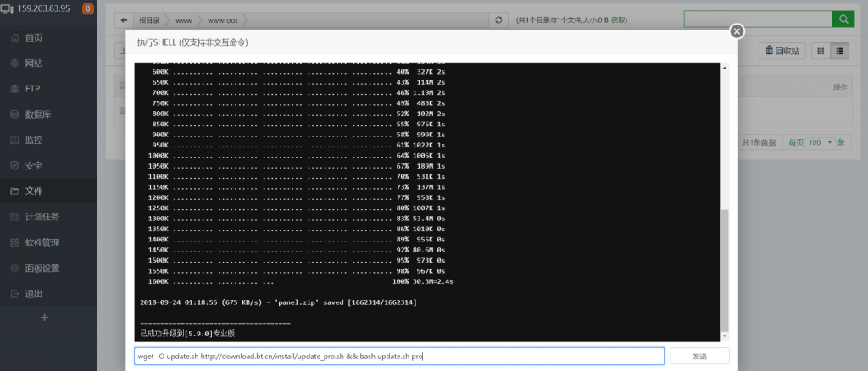Open 软件管理 software management menu
Screen dimensions: 868x371
[42, 243]
